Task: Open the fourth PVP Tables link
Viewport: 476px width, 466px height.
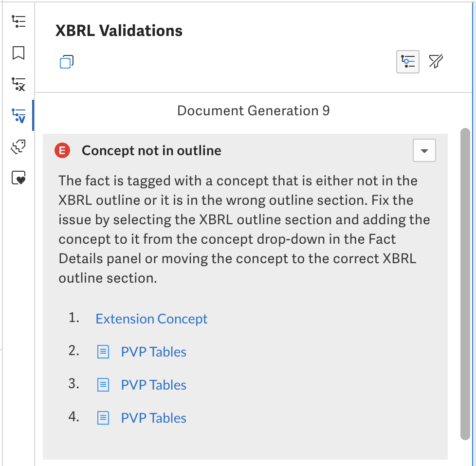Action: [x=153, y=418]
